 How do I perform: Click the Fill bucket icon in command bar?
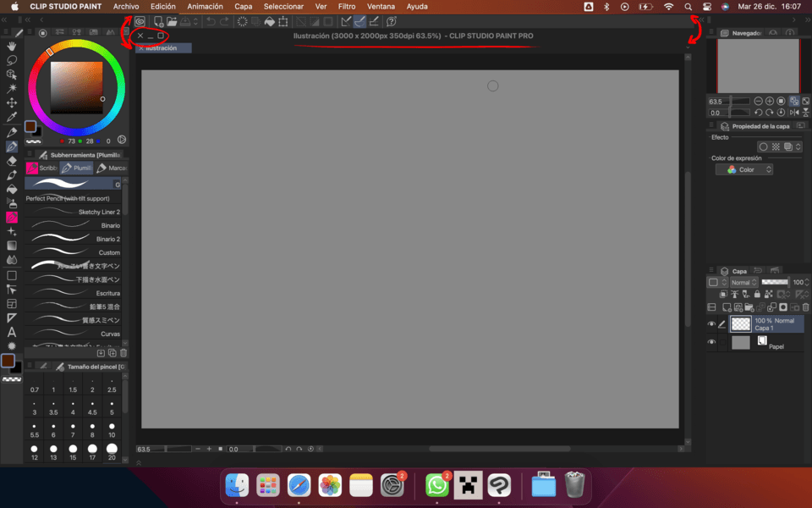pos(269,21)
